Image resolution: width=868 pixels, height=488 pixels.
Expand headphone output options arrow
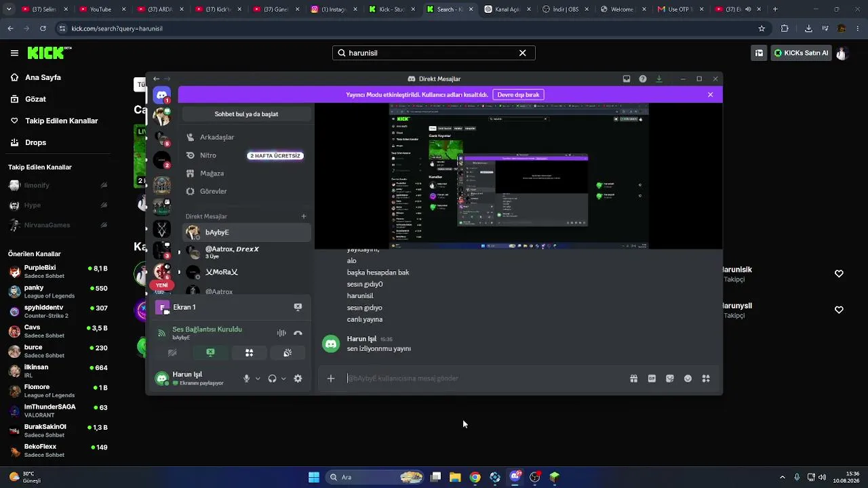283,379
